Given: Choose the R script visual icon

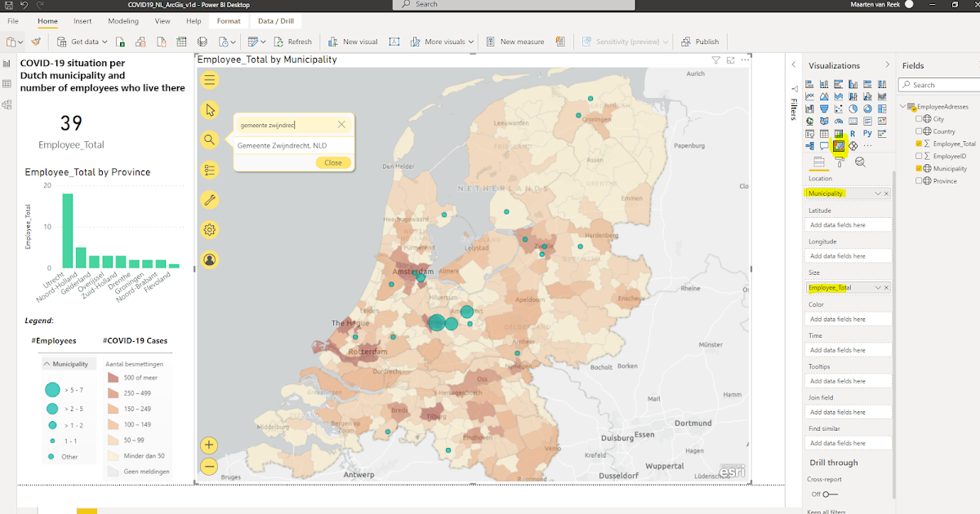Looking at the screenshot, I should click(853, 133).
